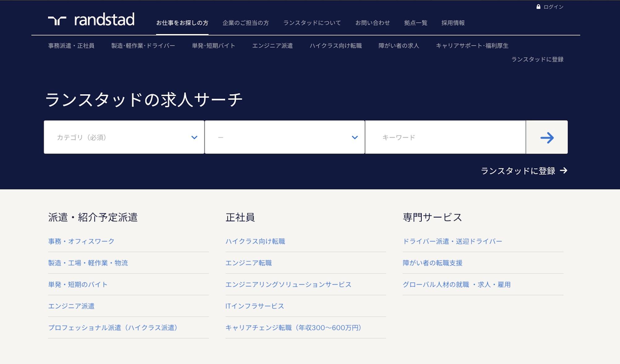Screen dimensions: 620x364
Task: Open お問い合わせ menu item
Action: [372, 23]
